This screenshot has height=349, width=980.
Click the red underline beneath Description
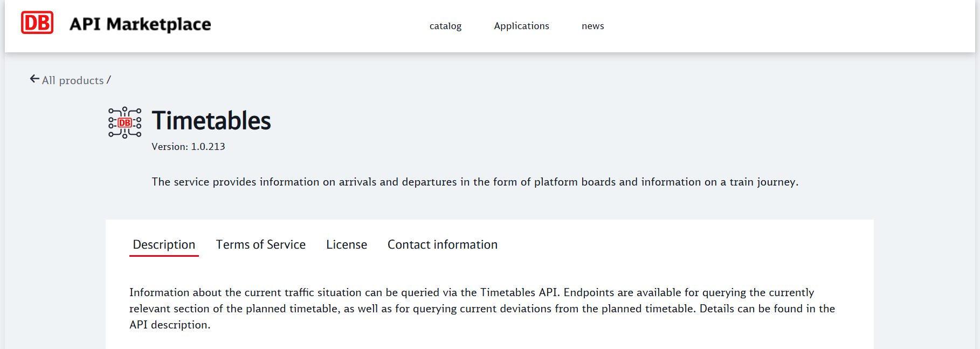[164, 256]
